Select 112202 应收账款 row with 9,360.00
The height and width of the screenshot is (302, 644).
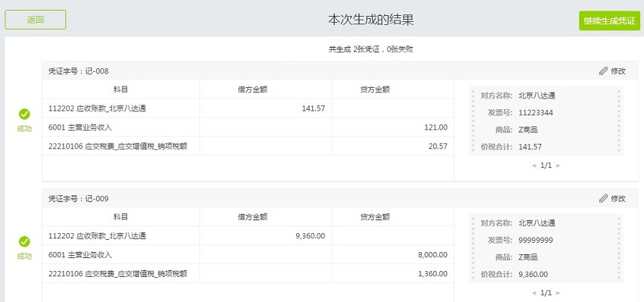point(248,236)
